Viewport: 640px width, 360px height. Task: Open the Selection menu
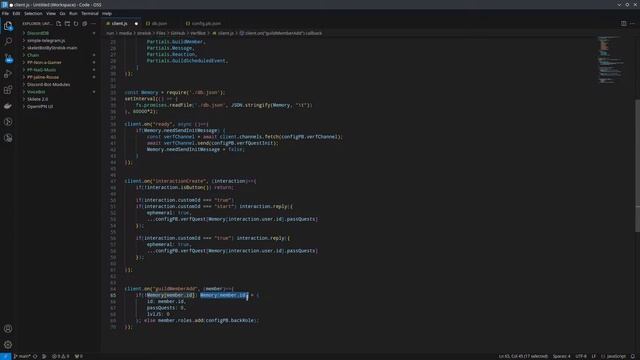click(33, 13)
